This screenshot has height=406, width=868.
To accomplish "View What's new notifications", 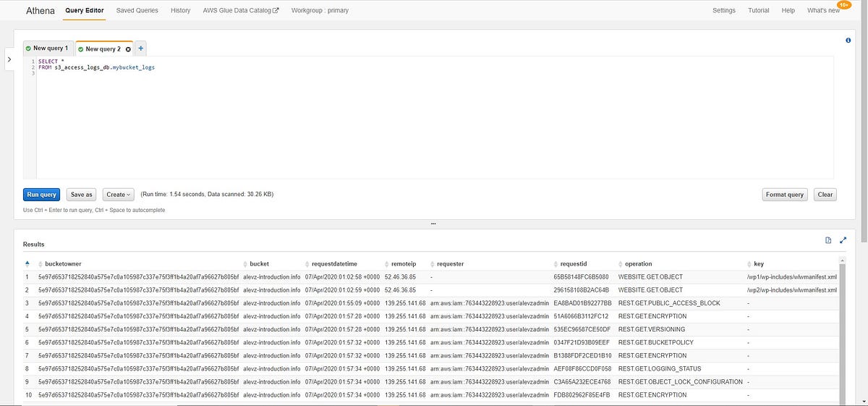I will pos(824,11).
